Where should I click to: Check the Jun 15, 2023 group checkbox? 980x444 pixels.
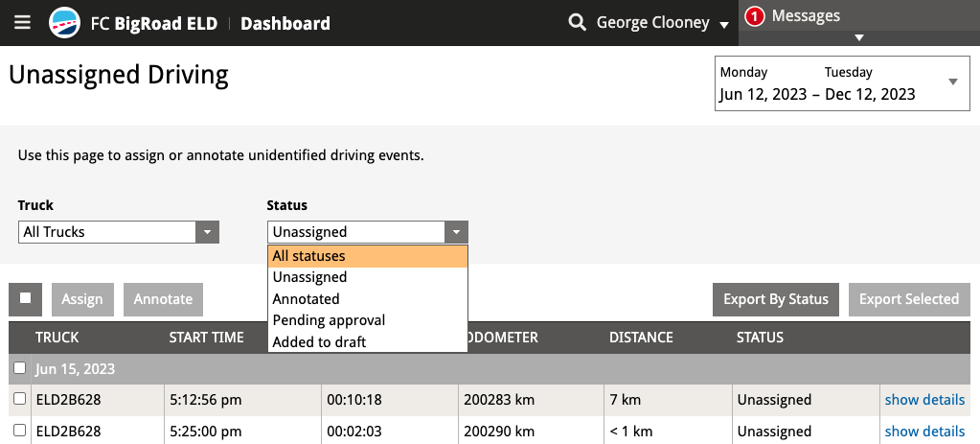click(x=20, y=367)
